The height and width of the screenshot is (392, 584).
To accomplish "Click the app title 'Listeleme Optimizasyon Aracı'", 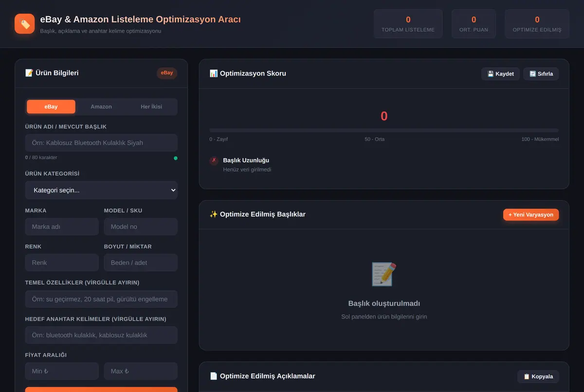I will [176, 19].
